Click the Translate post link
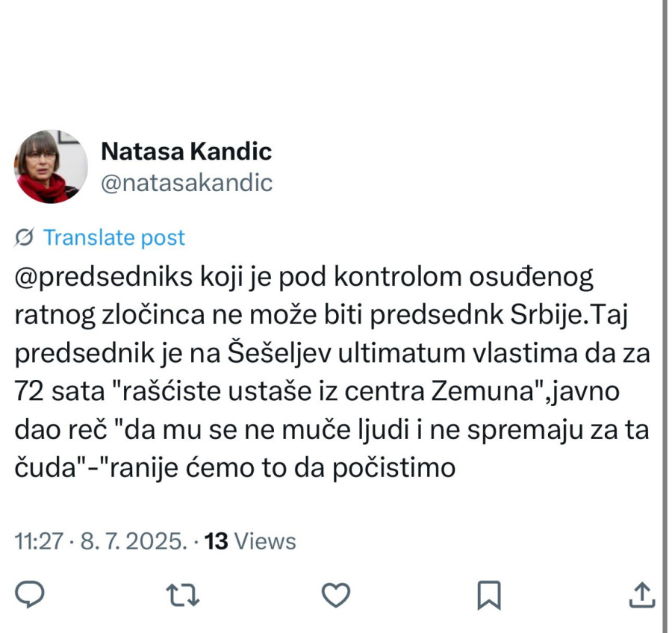The height and width of the screenshot is (633, 672). click(113, 238)
